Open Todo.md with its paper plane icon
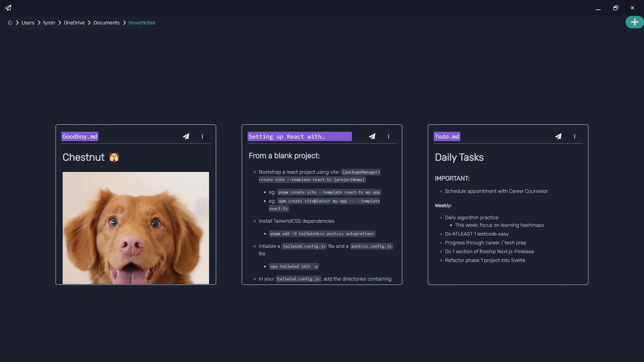Viewport: 644px width, 362px height. coord(558,137)
